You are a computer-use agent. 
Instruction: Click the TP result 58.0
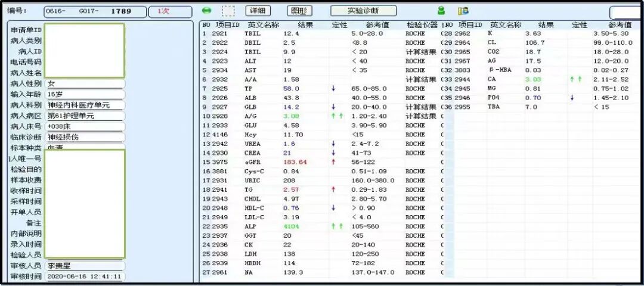(291, 89)
